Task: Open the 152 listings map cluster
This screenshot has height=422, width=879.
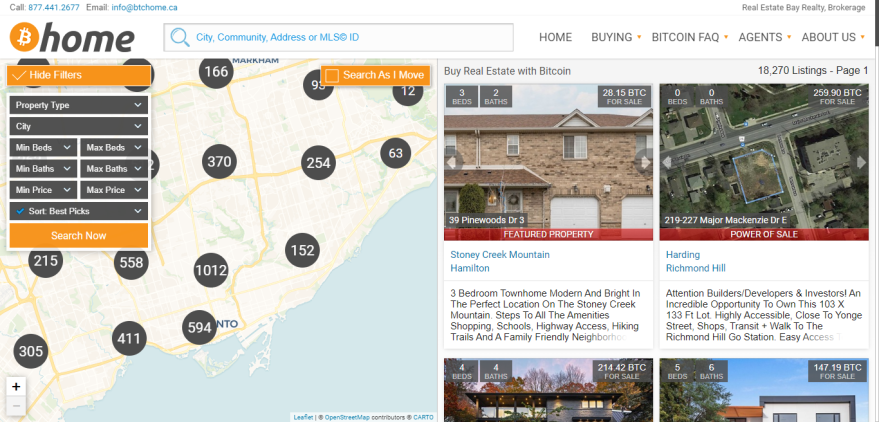Action: (x=303, y=250)
